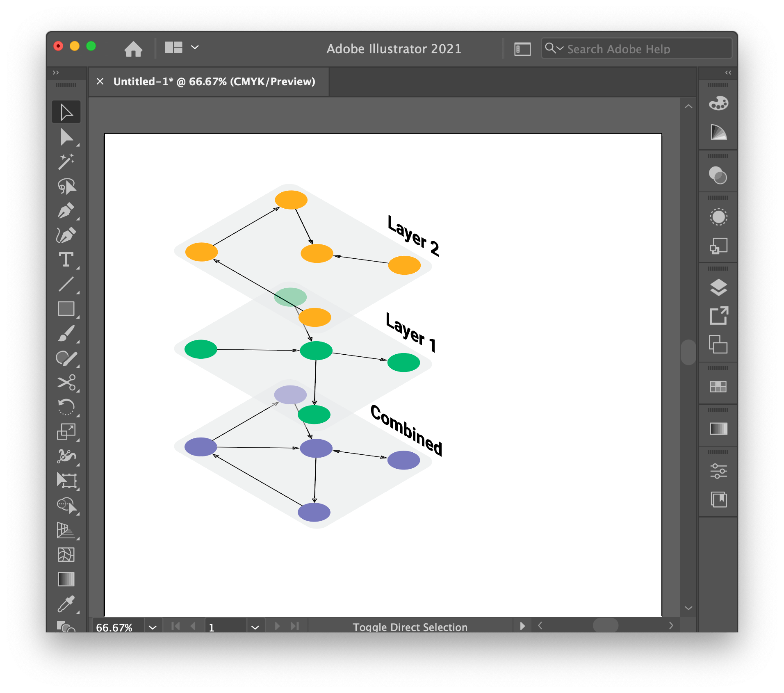Screen dimensions: 784x693
Task: Open the Color panel palette icon
Action: pos(718,103)
